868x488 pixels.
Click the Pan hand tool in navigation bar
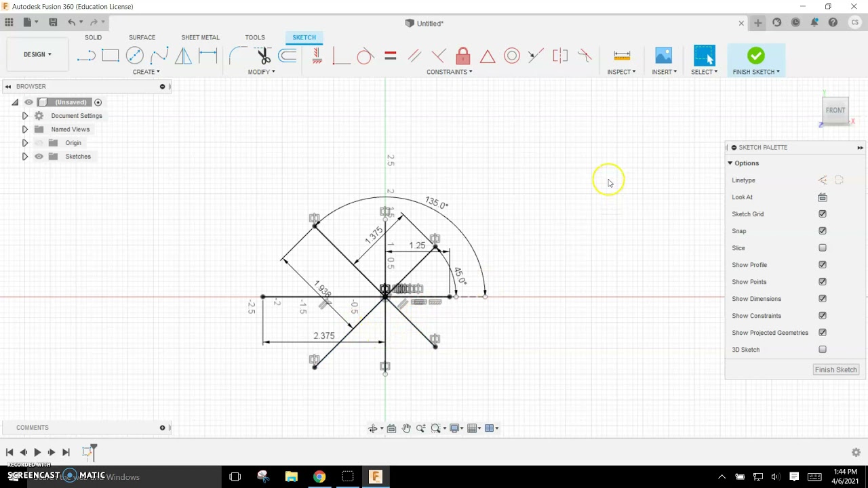[x=406, y=428]
